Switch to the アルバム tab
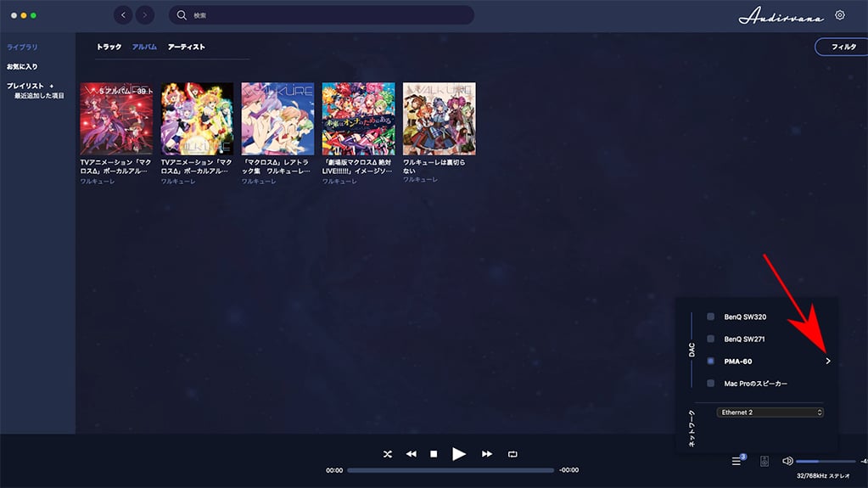The height and width of the screenshot is (488, 868). (144, 47)
